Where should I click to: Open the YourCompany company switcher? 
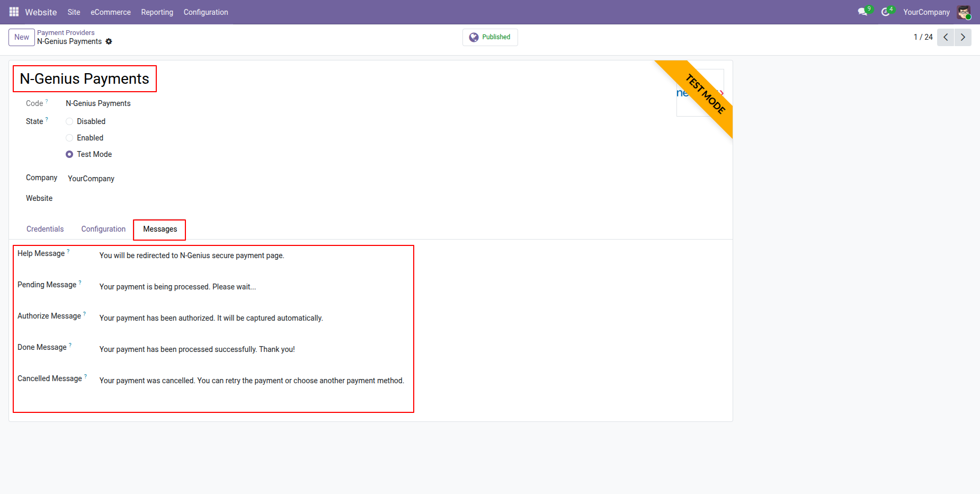point(926,12)
